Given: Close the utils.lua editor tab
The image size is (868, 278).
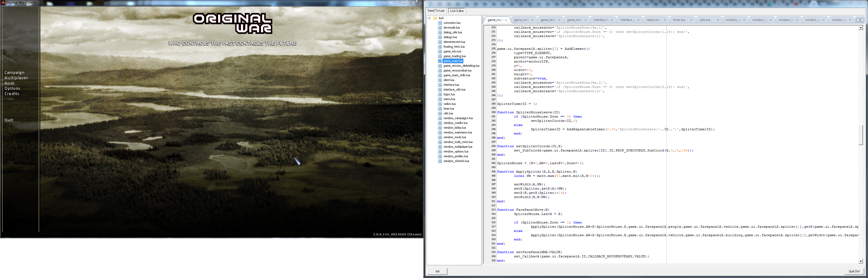Looking at the screenshot, I should click(718, 20).
